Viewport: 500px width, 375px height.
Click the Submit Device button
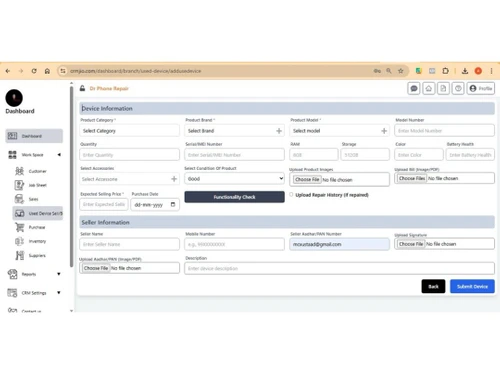(472, 286)
